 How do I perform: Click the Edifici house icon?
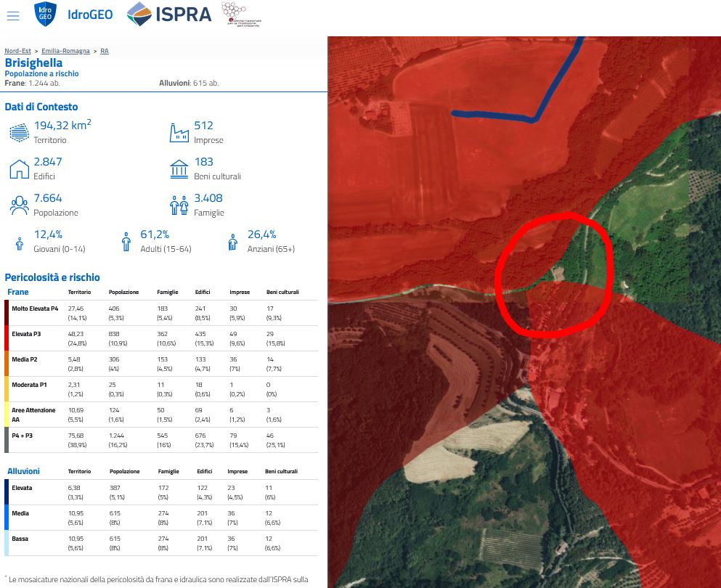click(x=19, y=168)
